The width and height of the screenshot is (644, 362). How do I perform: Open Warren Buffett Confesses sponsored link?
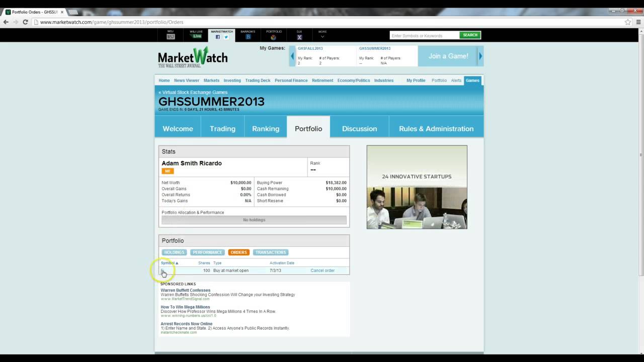[186, 290]
